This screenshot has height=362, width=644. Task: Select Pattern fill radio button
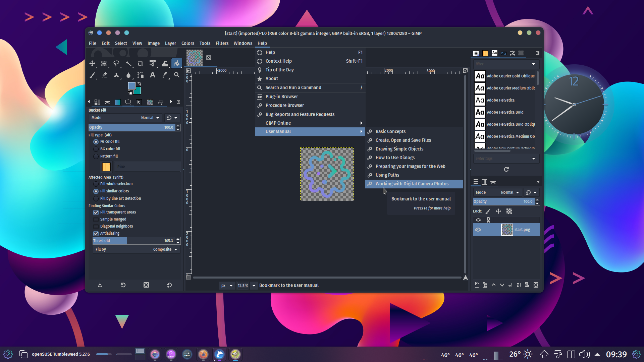click(96, 157)
